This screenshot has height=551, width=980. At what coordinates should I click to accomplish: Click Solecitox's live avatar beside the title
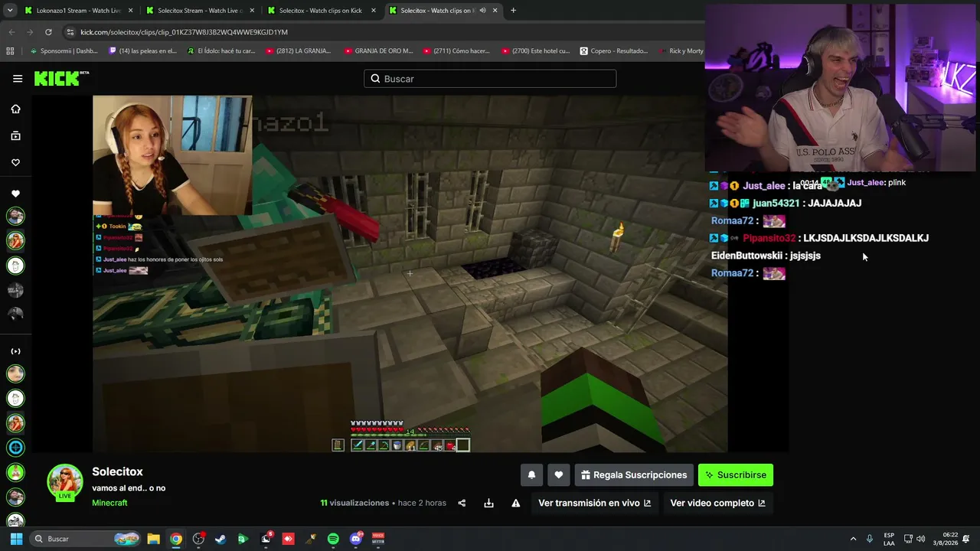[65, 482]
